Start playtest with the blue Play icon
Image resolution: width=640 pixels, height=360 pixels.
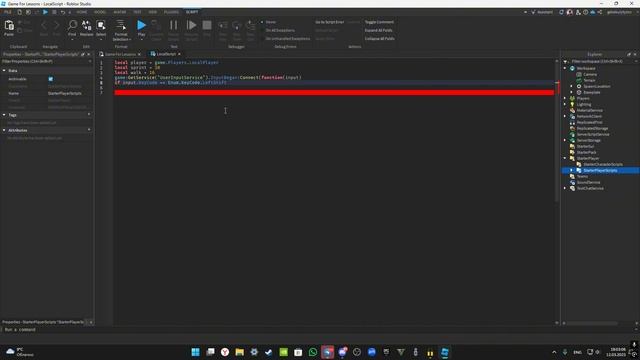(141, 25)
